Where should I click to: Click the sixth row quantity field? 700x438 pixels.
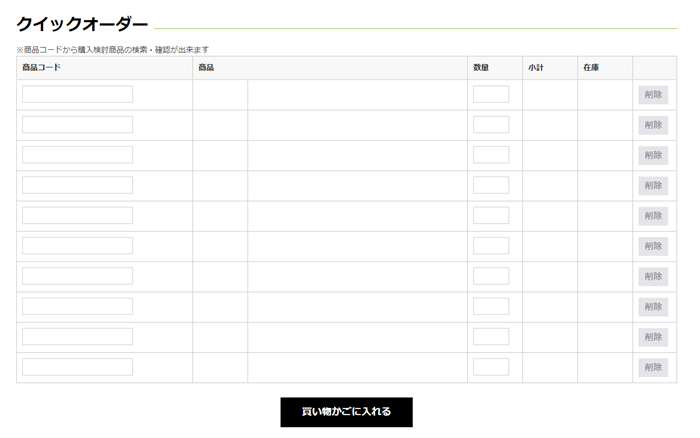[x=490, y=246]
